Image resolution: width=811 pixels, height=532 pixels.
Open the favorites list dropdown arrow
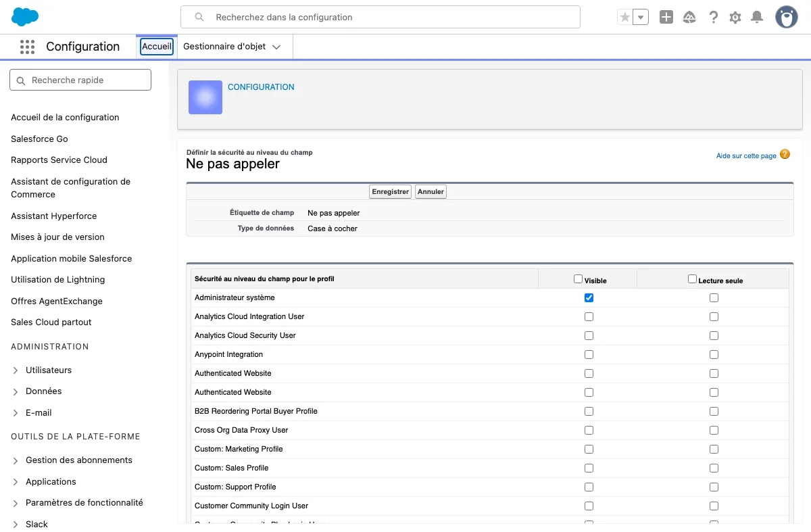tap(641, 18)
